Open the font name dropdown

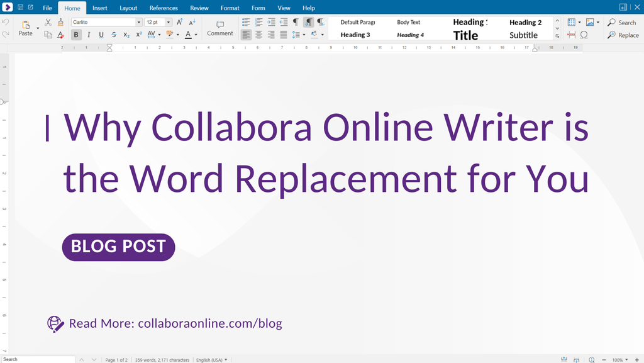(139, 22)
